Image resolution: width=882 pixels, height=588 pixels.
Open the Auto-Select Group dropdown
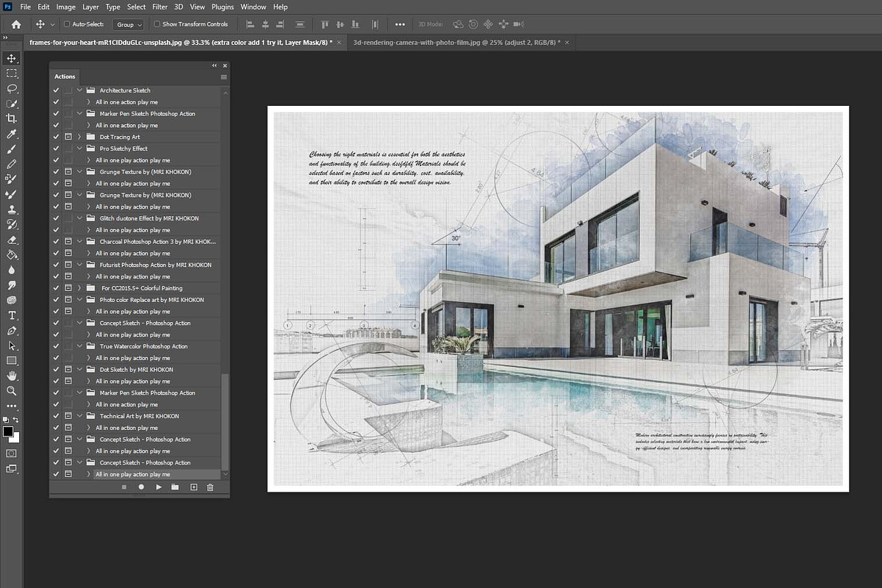[x=129, y=24]
